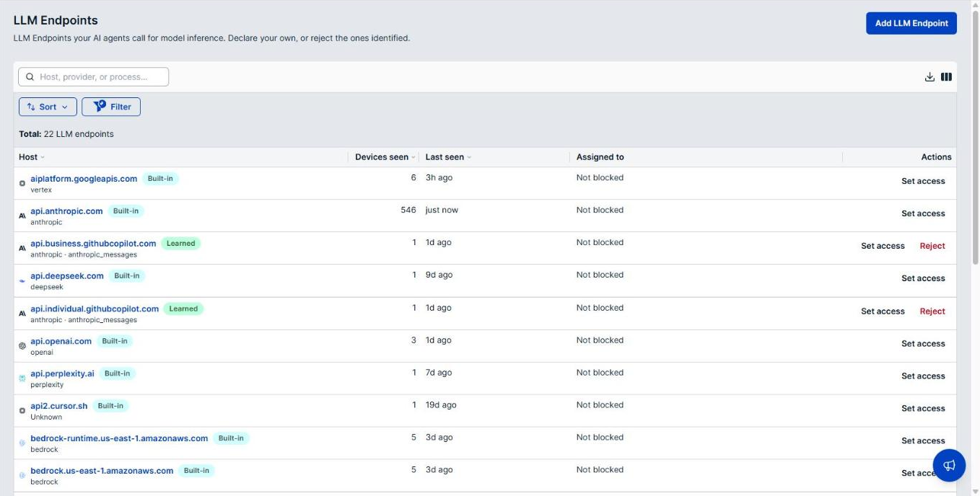Image resolution: width=980 pixels, height=496 pixels.
Task: Click DeepSeek icon beside api.deepseek.com
Action: click(22, 280)
